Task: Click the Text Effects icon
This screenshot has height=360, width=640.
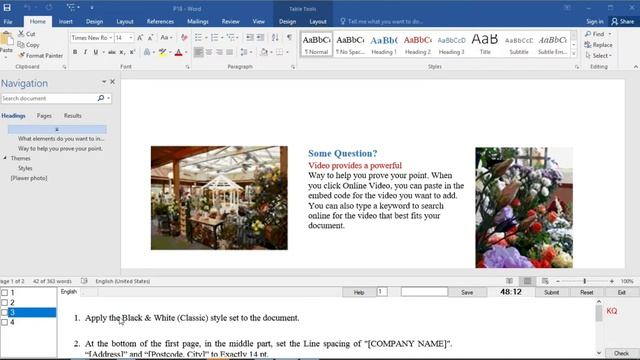Action: [x=147, y=52]
